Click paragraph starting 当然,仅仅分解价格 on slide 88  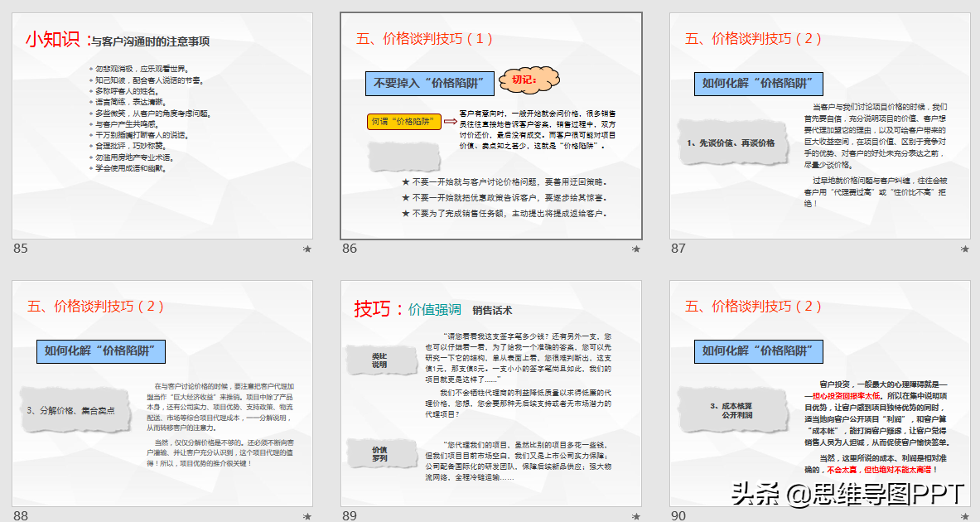[220, 452]
